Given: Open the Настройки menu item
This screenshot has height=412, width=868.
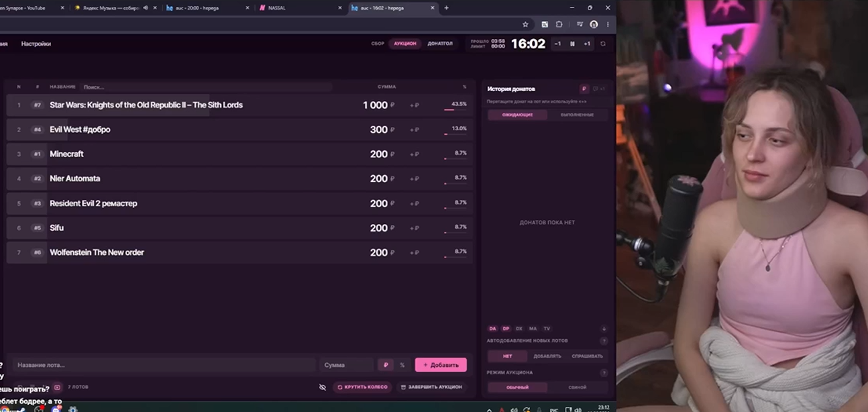Looking at the screenshot, I should point(36,44).
